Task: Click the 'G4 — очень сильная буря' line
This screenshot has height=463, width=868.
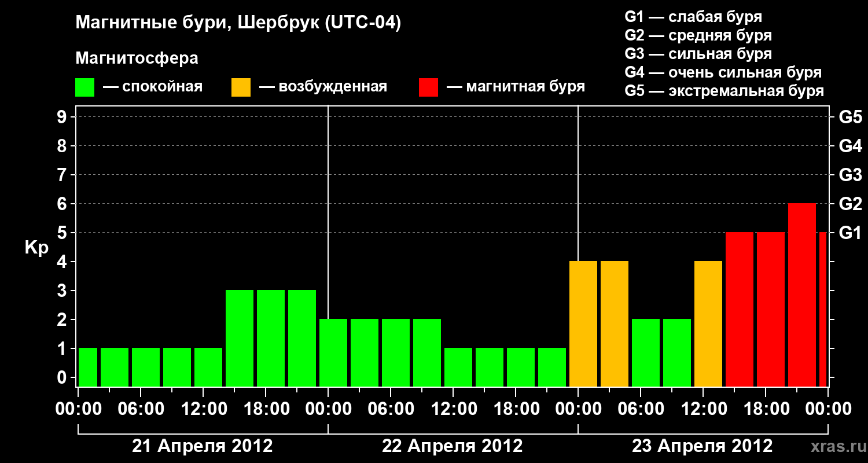Action: pyautogui.click(x=723, y=72)
